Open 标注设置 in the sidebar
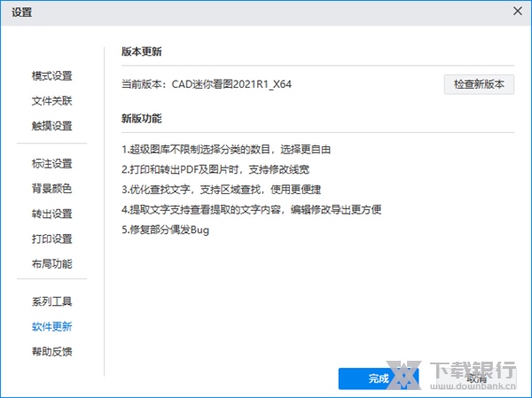Screen dimensions: 532x398 pos(51,163)
